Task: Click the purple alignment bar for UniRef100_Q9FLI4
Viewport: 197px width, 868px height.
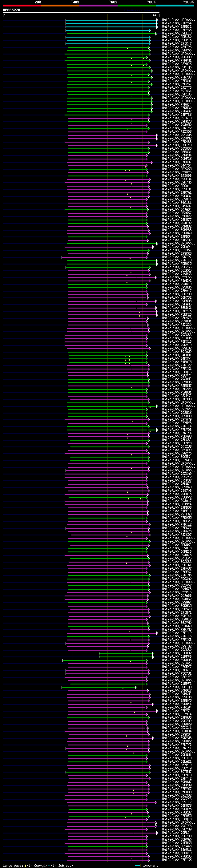Action: coord(113,833)
